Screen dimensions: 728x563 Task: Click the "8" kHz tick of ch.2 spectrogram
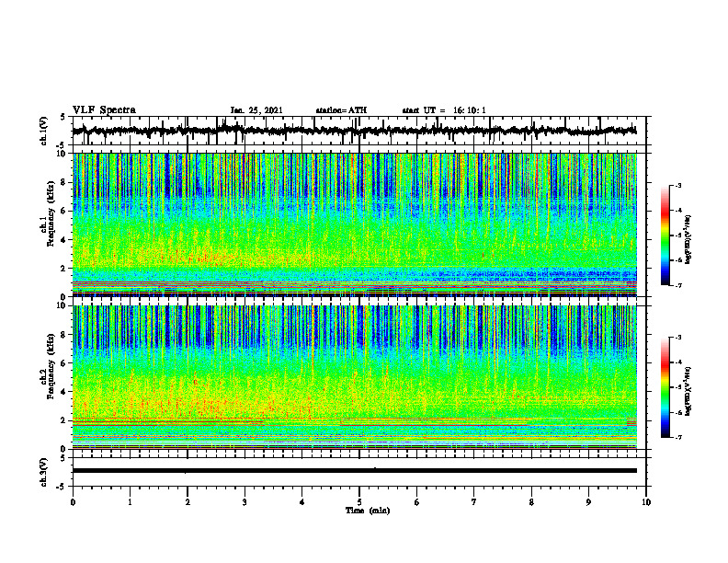pos(65,335)
